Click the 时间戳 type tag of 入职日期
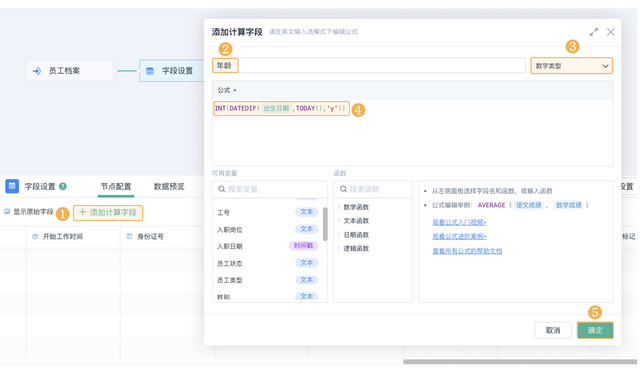Screen dimensions: 640x382 [x=303, y=246]
